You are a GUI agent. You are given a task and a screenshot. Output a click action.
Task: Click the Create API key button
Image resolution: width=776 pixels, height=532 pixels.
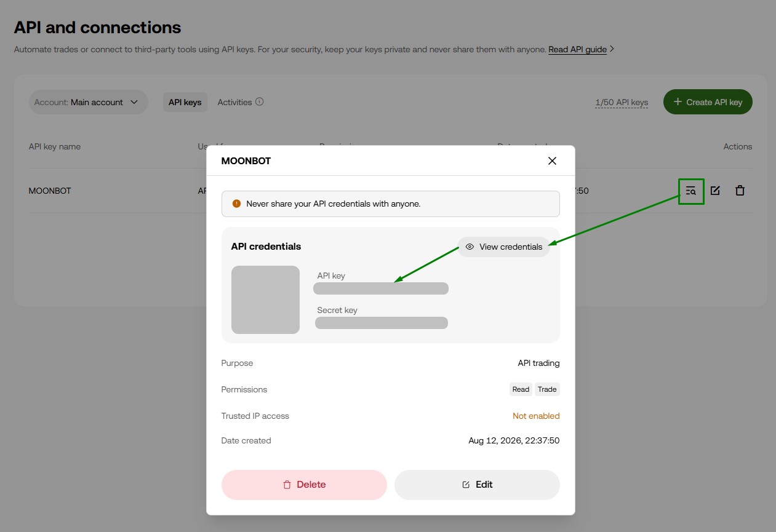(708, 102)
